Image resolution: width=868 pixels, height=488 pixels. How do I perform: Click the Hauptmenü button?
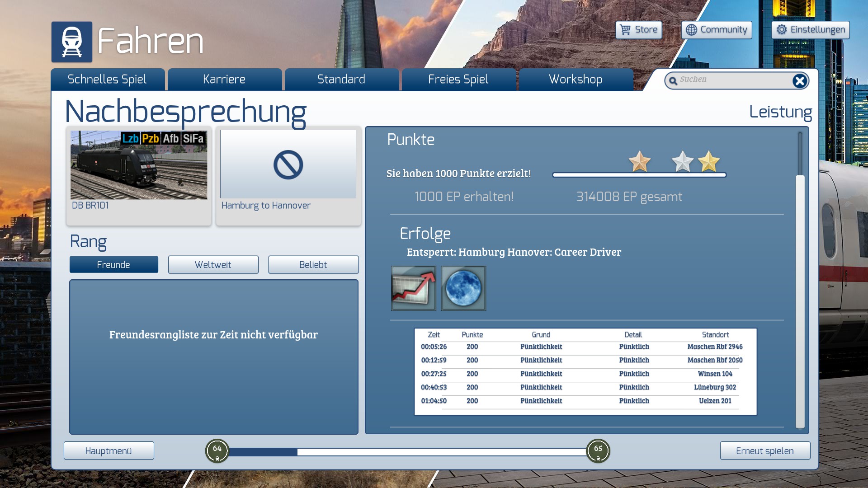click(x=108, y=451)
